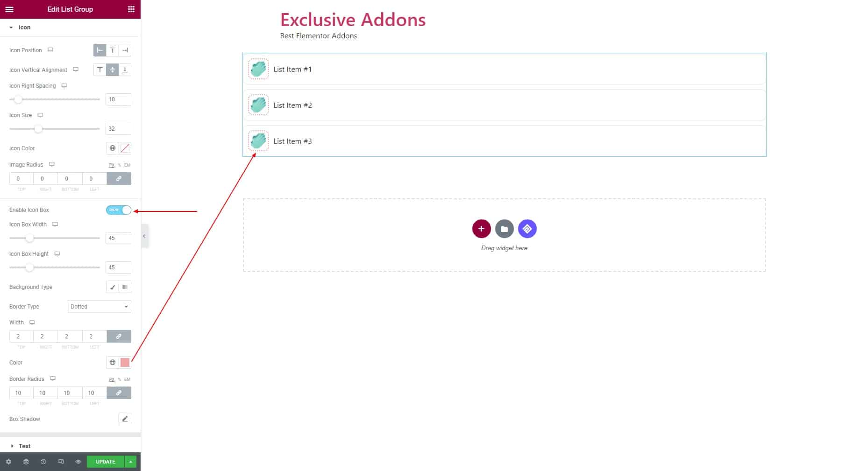Toggle linked values for Border Radius
Image resolution: width=868 pixels, height=471 pixels.
pyautogui.click(x=119, y=393)
